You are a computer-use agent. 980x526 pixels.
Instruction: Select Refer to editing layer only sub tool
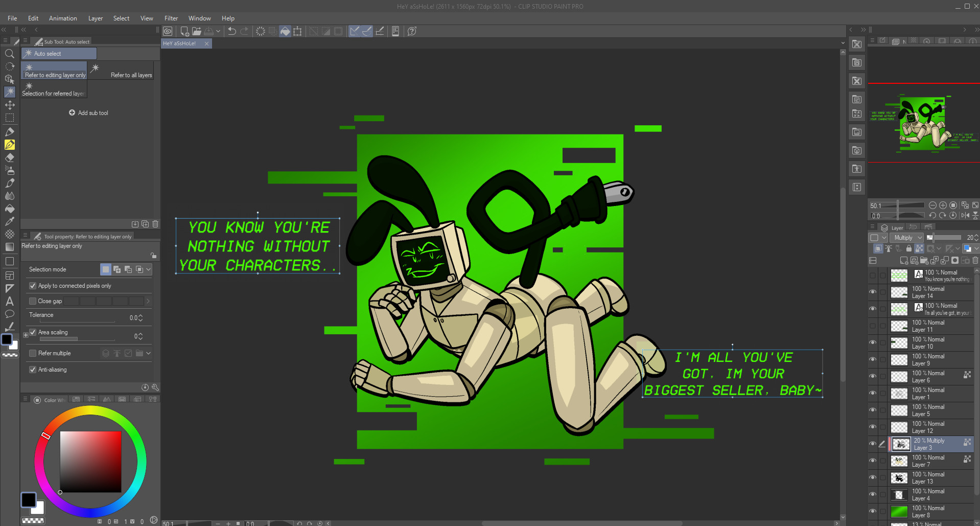tap(55, 71)
